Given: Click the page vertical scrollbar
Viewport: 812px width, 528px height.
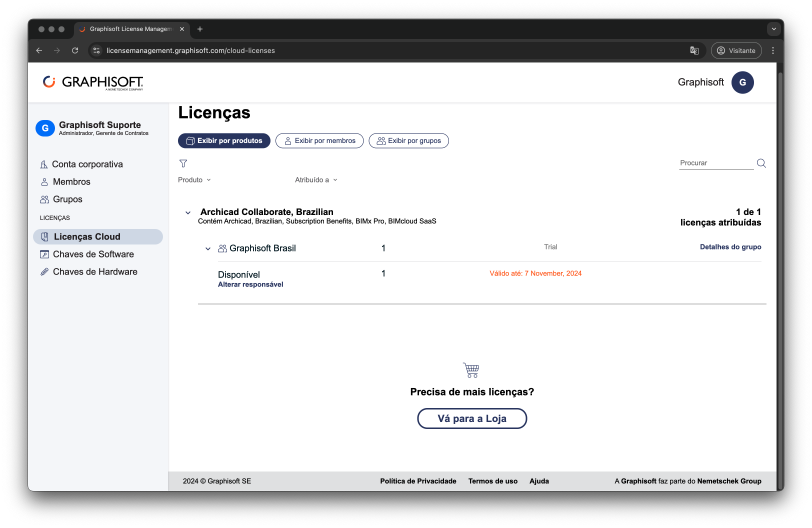Looking at the screenshot, I should [780, 280].
